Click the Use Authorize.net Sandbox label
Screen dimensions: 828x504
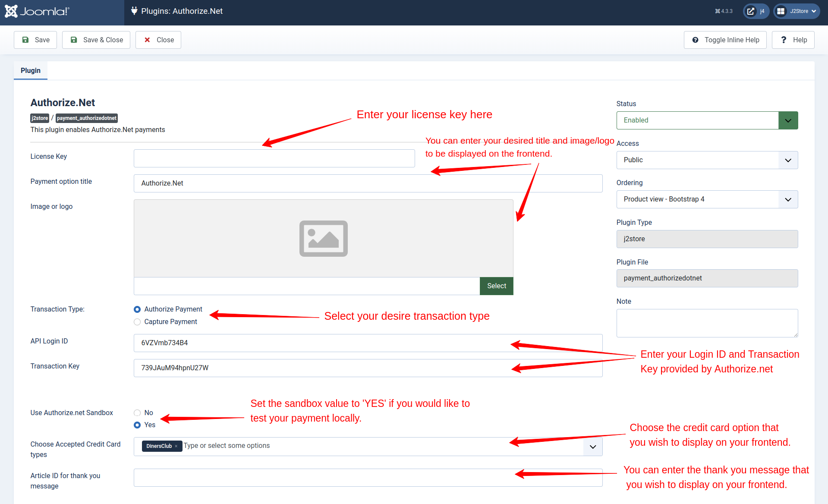click(72, 413)
